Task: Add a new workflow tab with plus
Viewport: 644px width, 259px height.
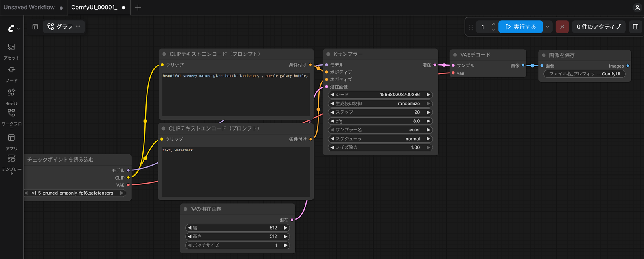Action: (x=138, y=8)
